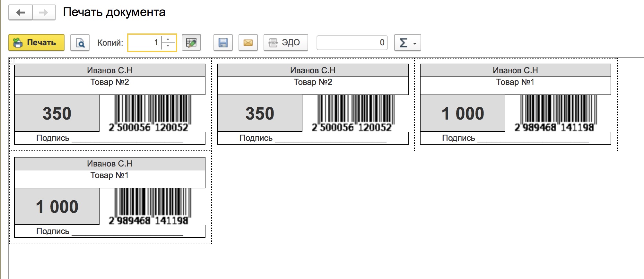
Task: Click price 1 000 in top-right label
Action: point(463,113)
